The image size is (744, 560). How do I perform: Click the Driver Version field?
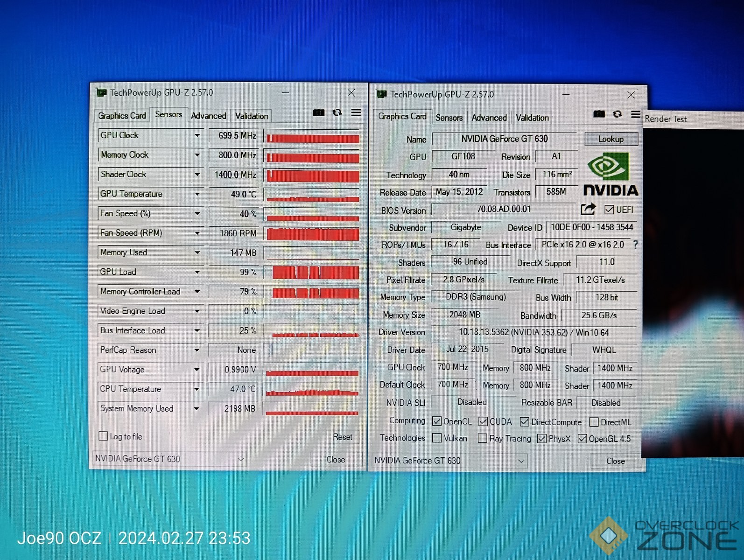534,332
